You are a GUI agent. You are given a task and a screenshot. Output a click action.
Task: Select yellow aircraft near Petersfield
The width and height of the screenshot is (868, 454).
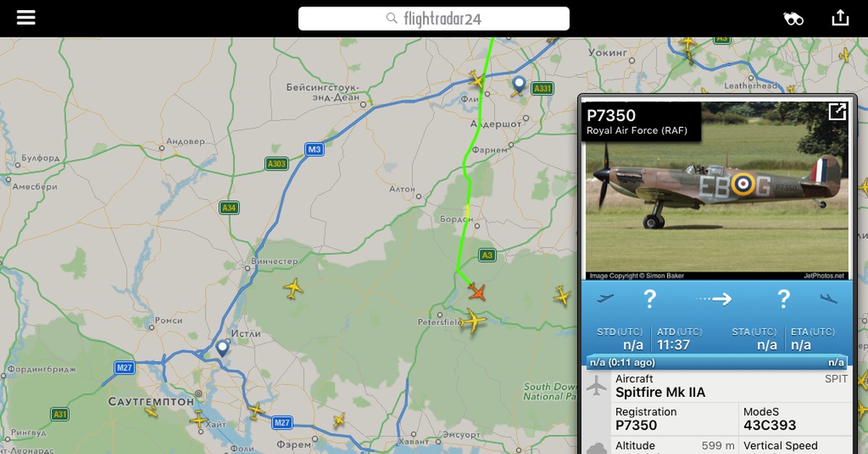(472, 320)
